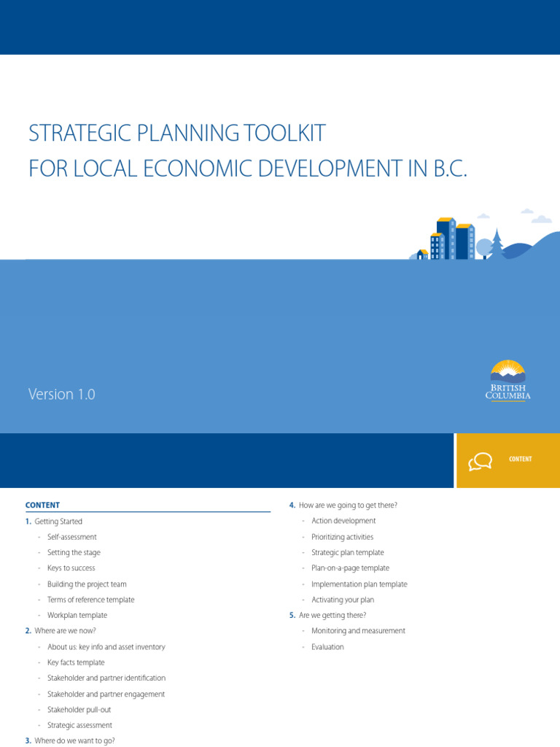Select the CONTENT tab label in orange box
Screen dimensions: 560x747
point(520,460)
